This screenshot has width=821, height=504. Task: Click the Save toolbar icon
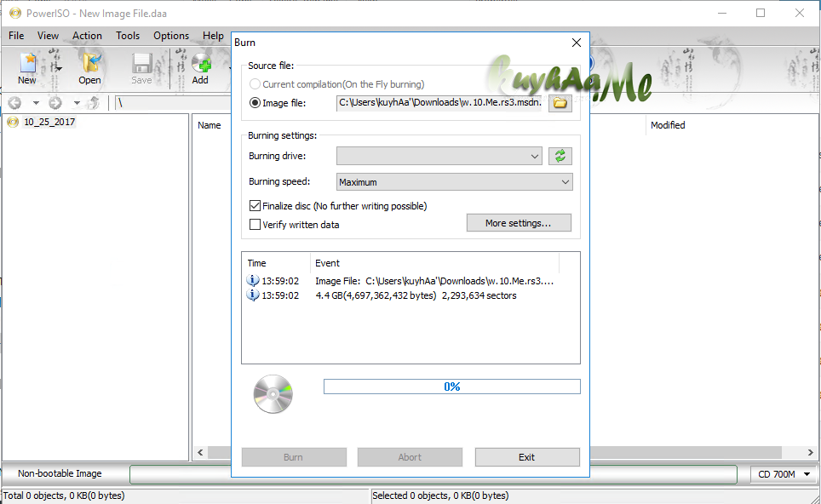pos(141,68)
